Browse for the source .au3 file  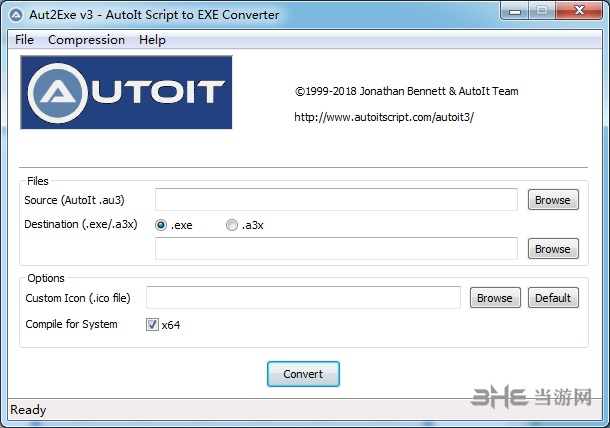click(x=553, y=200)
